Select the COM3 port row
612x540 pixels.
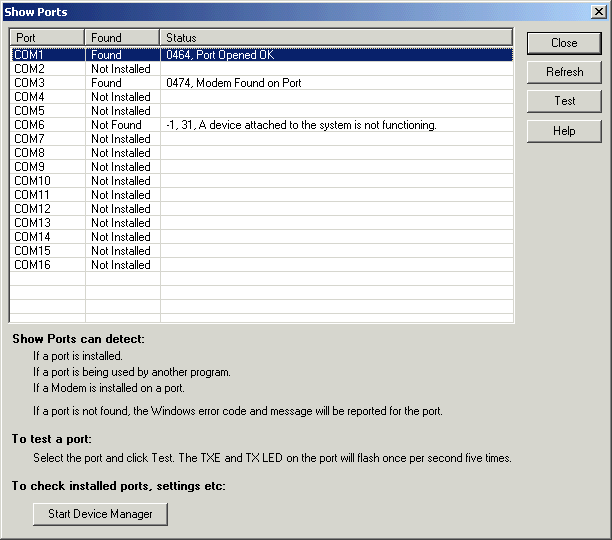(262, 83)
